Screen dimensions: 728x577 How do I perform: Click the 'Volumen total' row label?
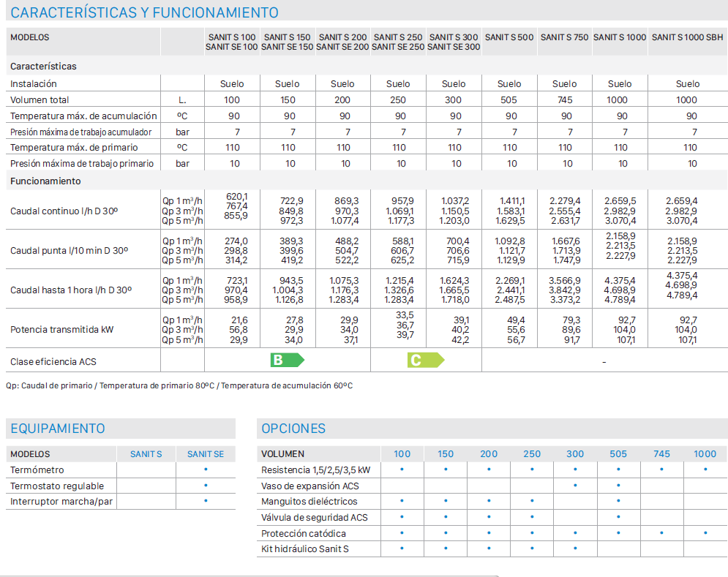[x=40, y=99]
